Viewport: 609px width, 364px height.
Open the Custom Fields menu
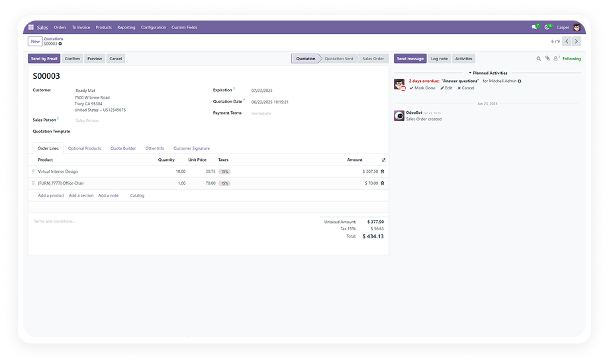(x=185, y=28)
